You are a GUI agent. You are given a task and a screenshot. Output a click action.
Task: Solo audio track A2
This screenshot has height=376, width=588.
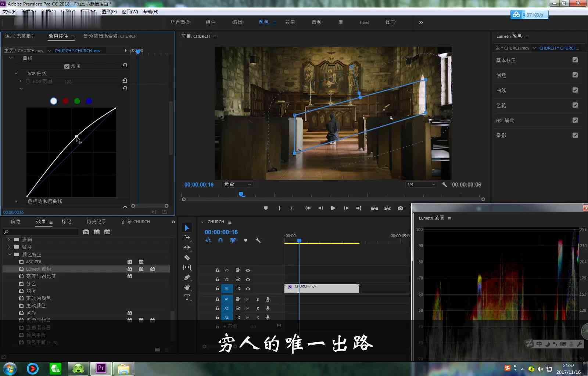click(x=258, y=308)
